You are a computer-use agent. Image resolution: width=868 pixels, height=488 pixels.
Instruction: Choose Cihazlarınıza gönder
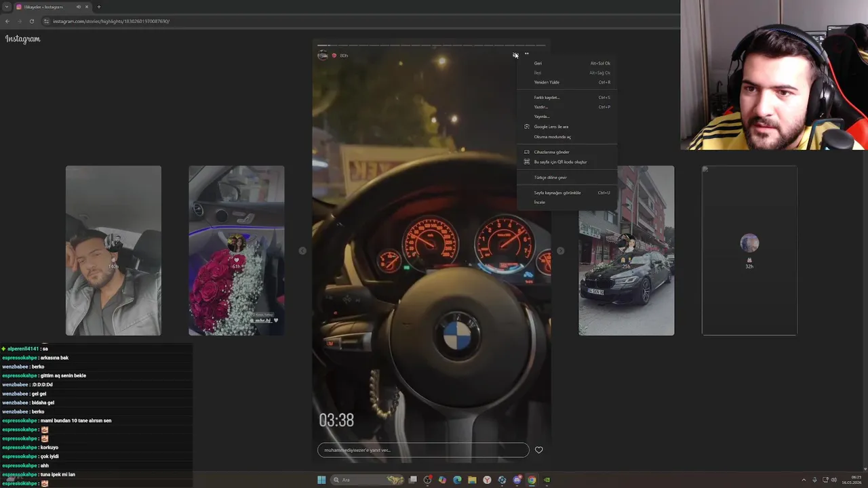[x=567, y=152]
